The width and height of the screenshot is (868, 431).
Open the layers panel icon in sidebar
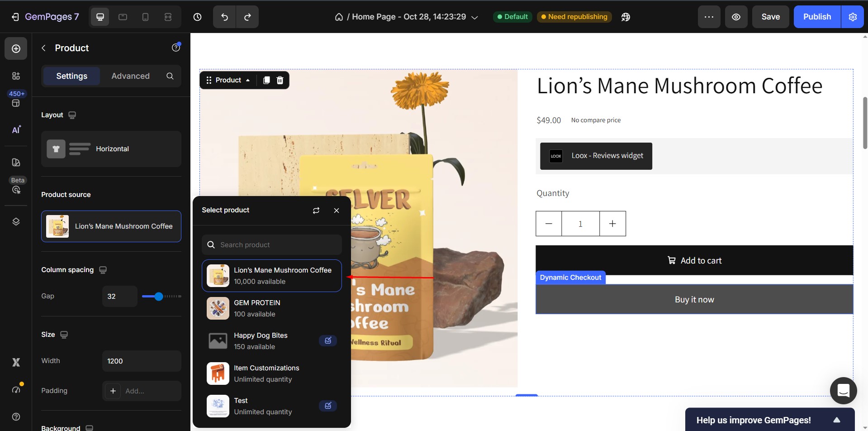coord(16,221)
